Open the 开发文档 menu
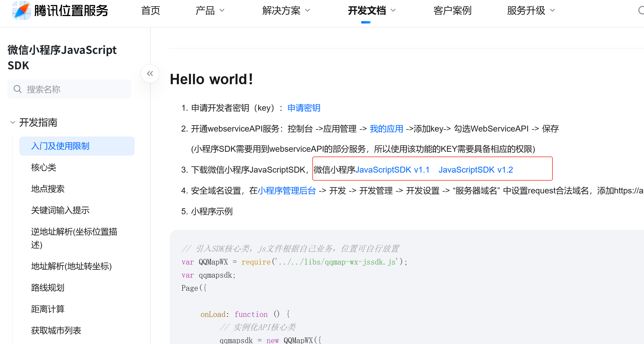Viewport: 644px width, 344px height. point(367,10)
